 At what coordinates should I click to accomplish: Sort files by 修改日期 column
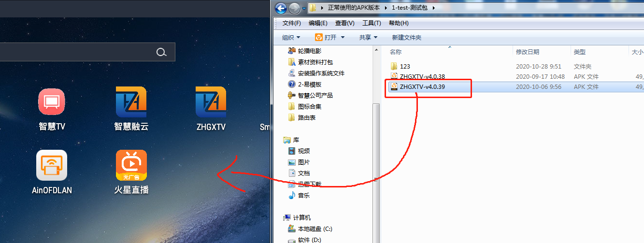click(x=528, y=52)
